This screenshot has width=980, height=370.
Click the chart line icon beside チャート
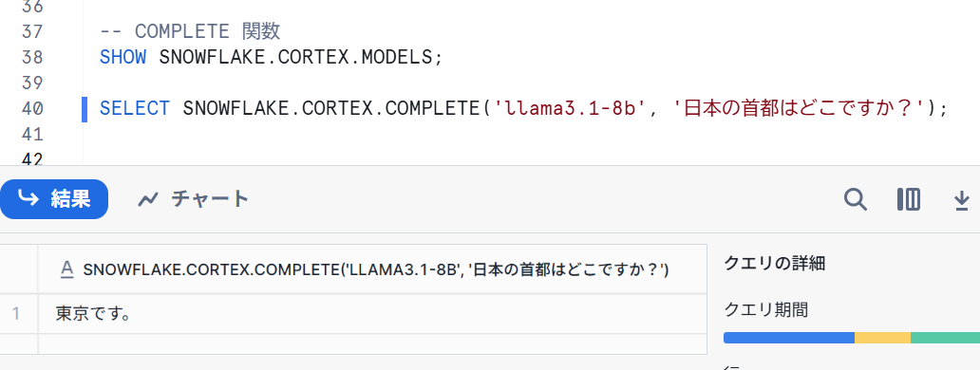click(148, 199)
